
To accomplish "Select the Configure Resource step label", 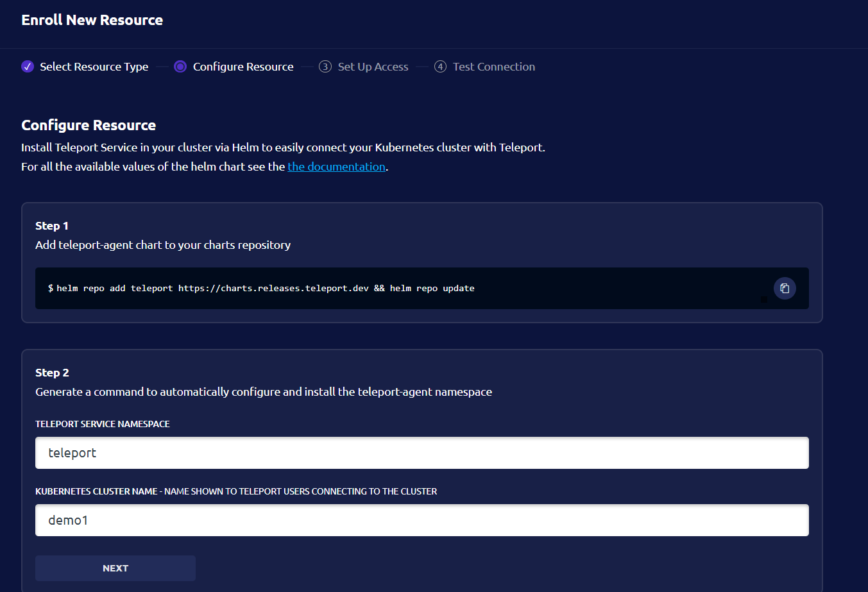I will point(243,67).
